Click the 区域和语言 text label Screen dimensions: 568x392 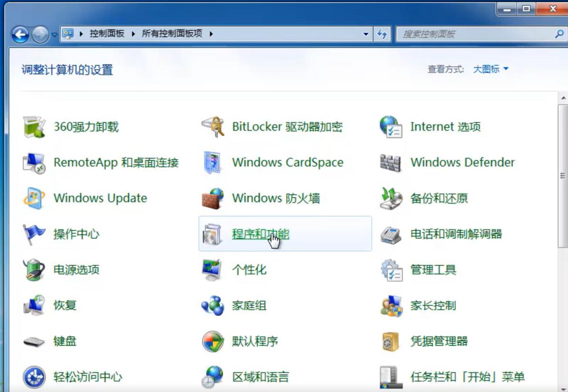point(260,377)
